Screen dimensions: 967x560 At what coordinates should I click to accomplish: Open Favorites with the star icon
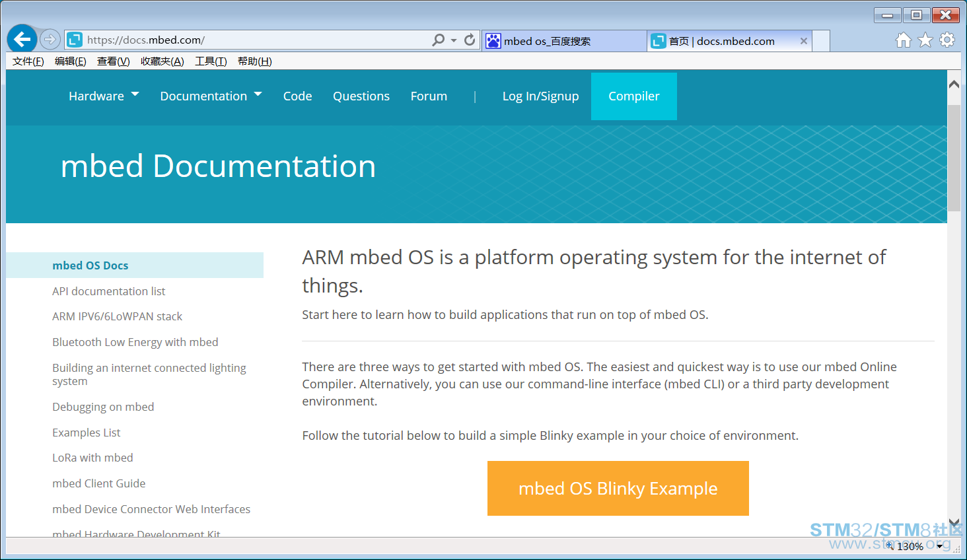925,40
